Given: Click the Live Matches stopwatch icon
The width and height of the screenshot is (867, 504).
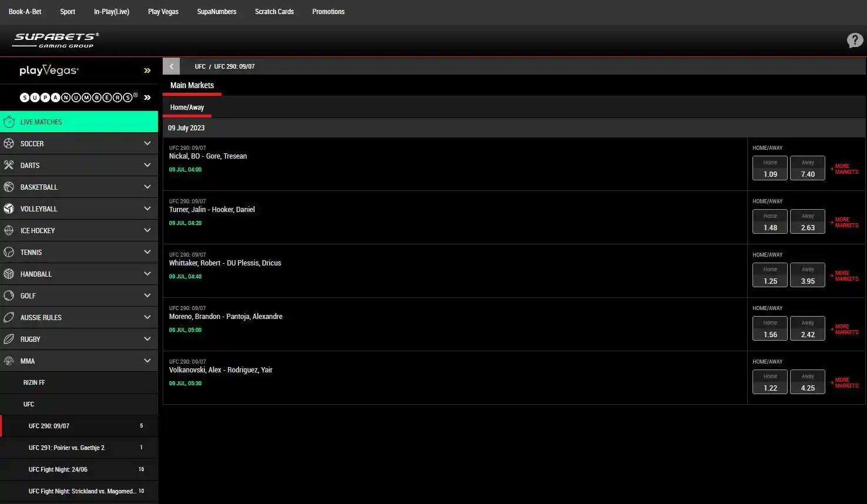Looking at the screenshot, I should pyautogui.click(x=9, y=122).
